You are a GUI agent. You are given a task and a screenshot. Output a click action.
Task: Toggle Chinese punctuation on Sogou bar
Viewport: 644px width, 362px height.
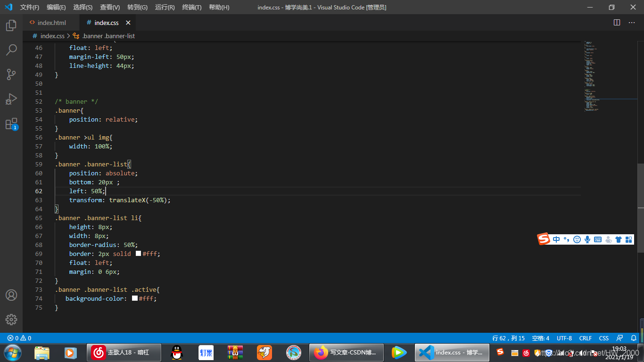click(567, 239)
